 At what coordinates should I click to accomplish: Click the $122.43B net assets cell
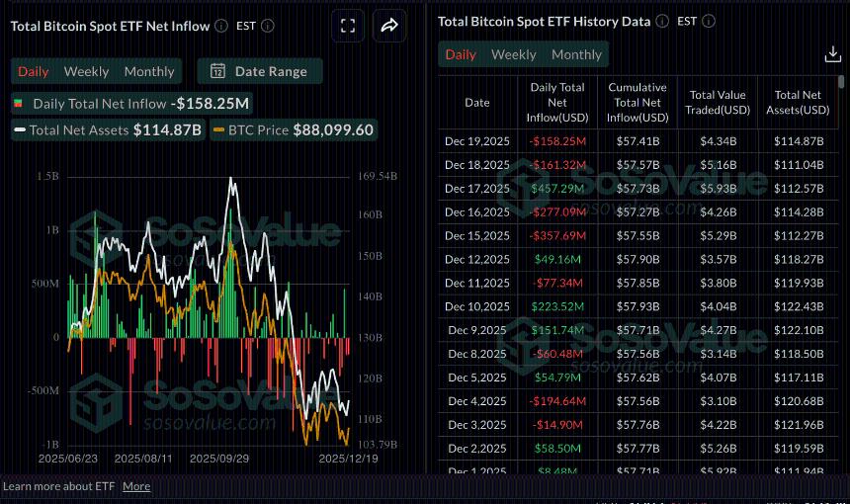point(798,306)
